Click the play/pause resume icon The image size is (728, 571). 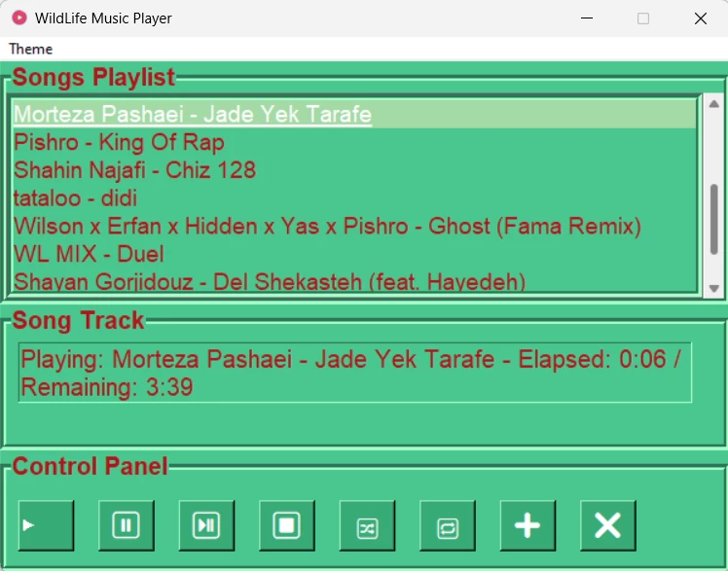coord(206,526)
